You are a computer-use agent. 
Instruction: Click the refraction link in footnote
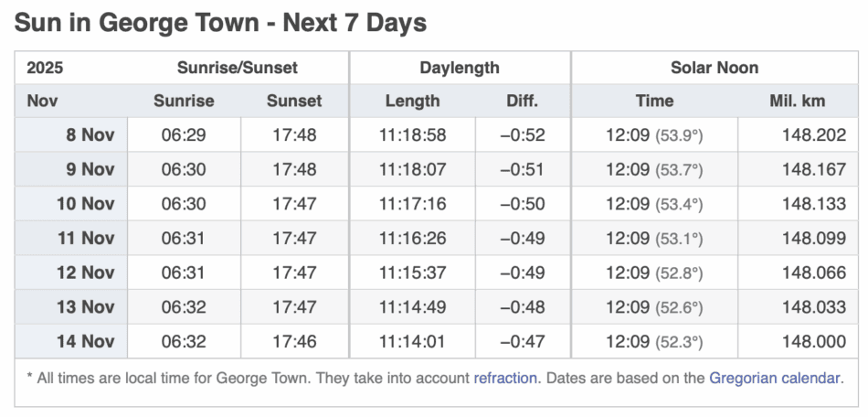click(505, 377)
